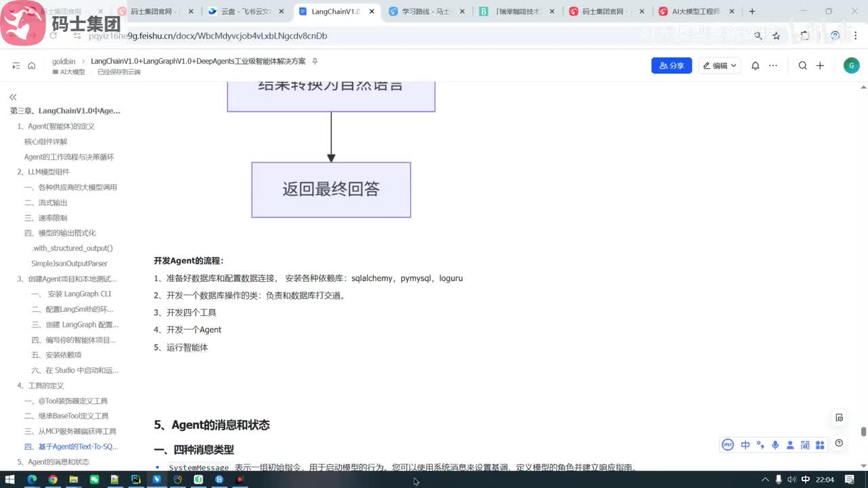The width and height of the screenshot is (868, 488).
Task: Open the Feishu home icon
Action: pyautogui.click(x=31, y=66)
